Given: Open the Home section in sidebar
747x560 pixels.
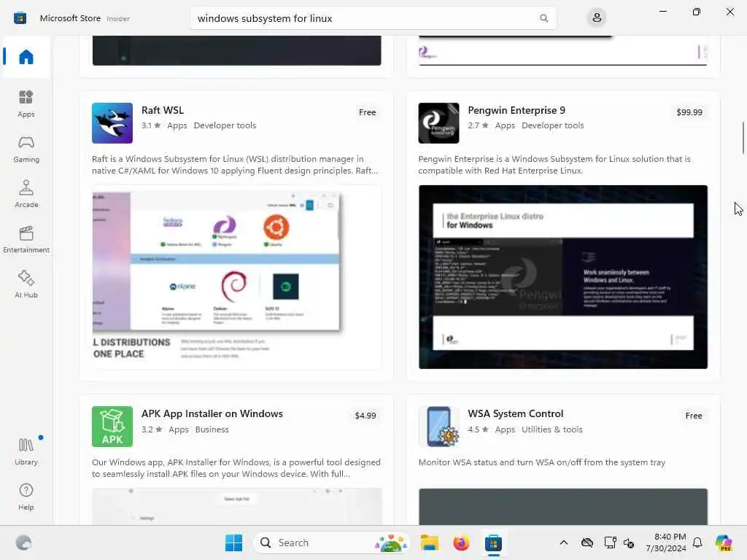Looking at the screenshot, I should pos(26,57).
